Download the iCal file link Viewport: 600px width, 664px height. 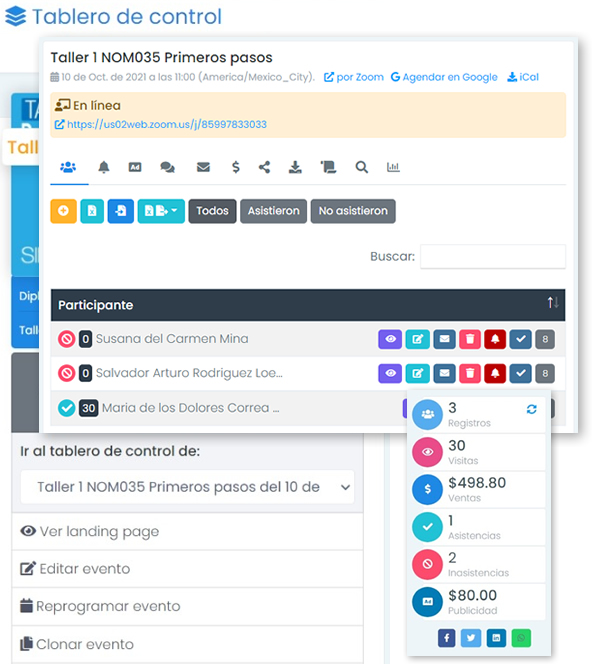pos(523,77)
